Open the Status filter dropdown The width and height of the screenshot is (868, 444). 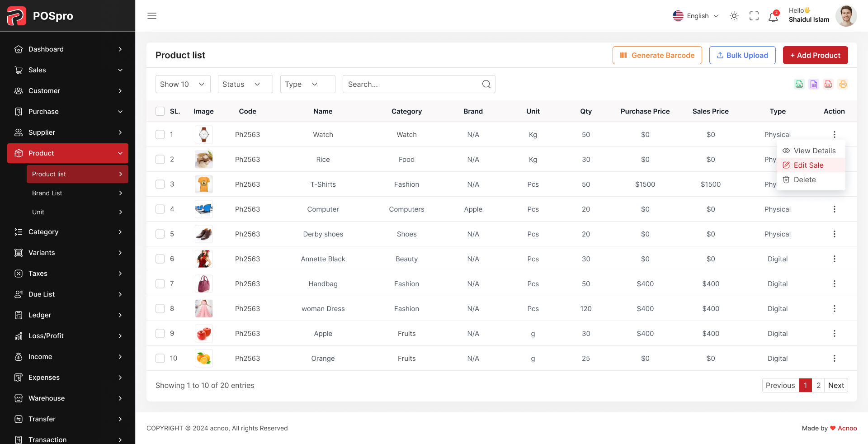pyautogui.click(x=245, y=84)
